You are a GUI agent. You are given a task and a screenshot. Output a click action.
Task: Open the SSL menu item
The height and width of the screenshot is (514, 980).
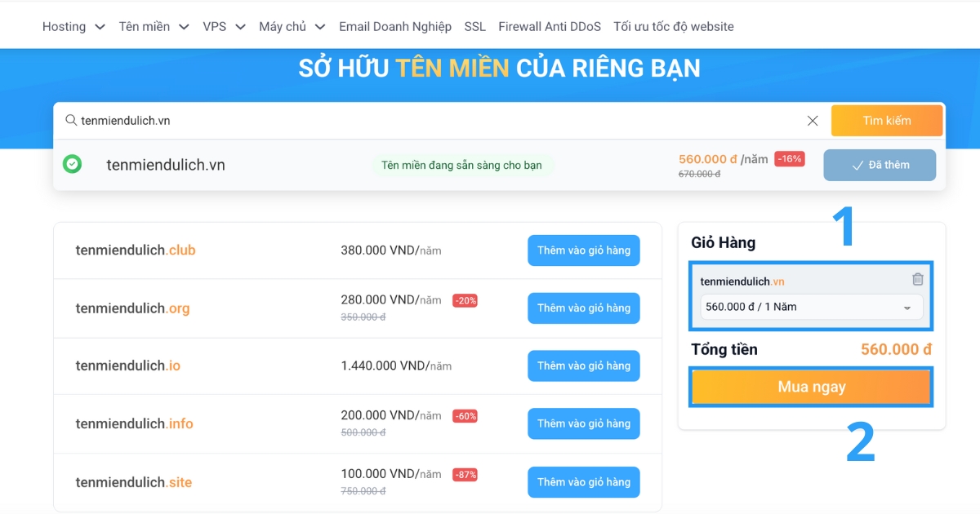coord(474,26)
